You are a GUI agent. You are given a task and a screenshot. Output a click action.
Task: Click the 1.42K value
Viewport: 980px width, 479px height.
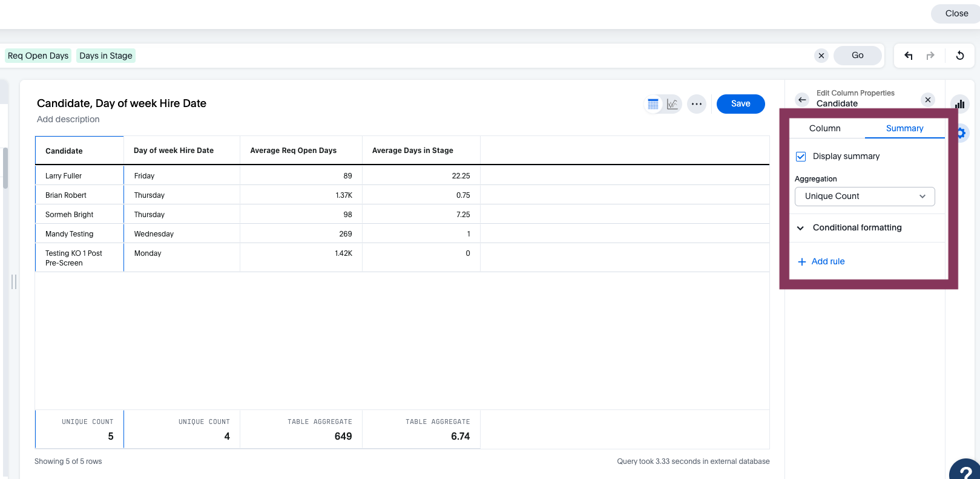click(x=343, y=253)
